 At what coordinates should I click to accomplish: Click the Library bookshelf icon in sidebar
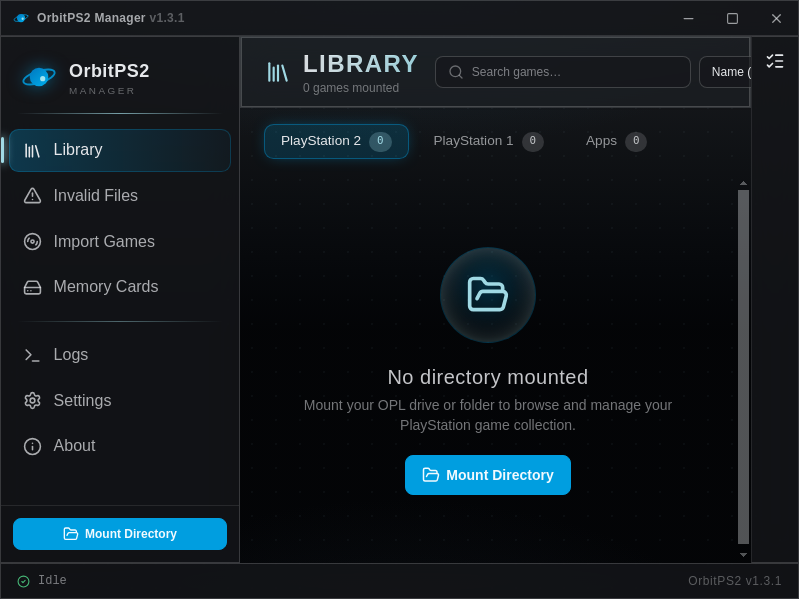(x=32, y=151)
